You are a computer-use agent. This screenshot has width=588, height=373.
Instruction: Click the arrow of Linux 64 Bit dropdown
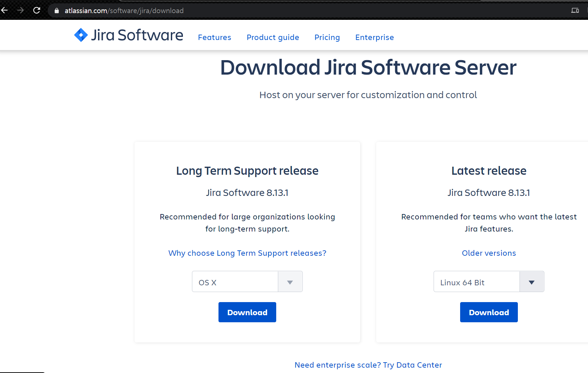pyautogui.click(x=532, y=282)
